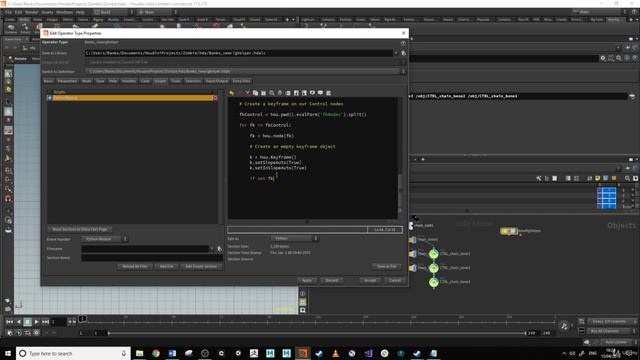Open the Build desktop dropdown in top bar
The width and height of the screenshot is (640, 360).
113,12
